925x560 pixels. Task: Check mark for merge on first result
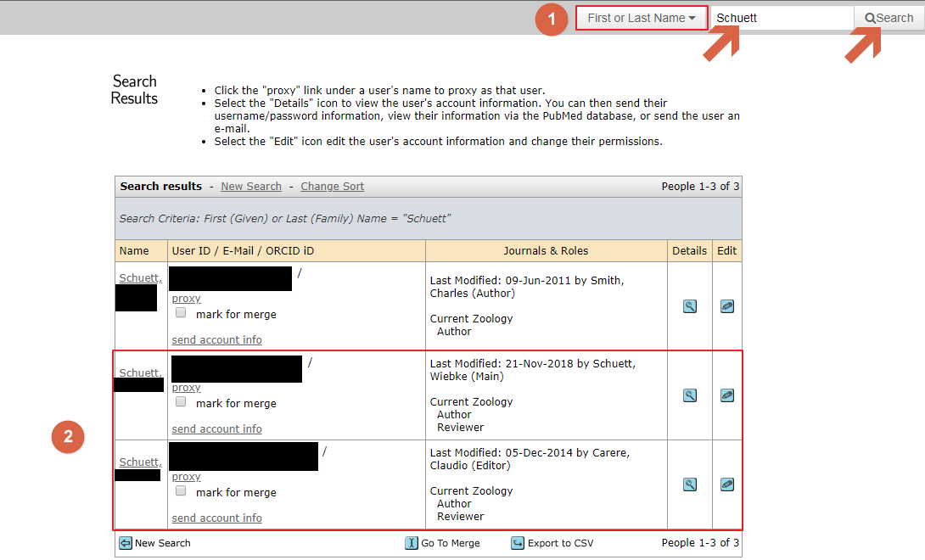(181, 313)
